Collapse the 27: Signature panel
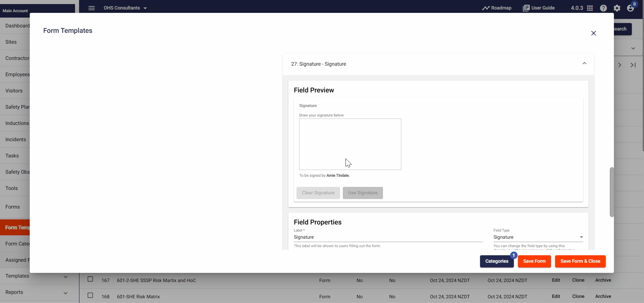 tap(585, 64)
